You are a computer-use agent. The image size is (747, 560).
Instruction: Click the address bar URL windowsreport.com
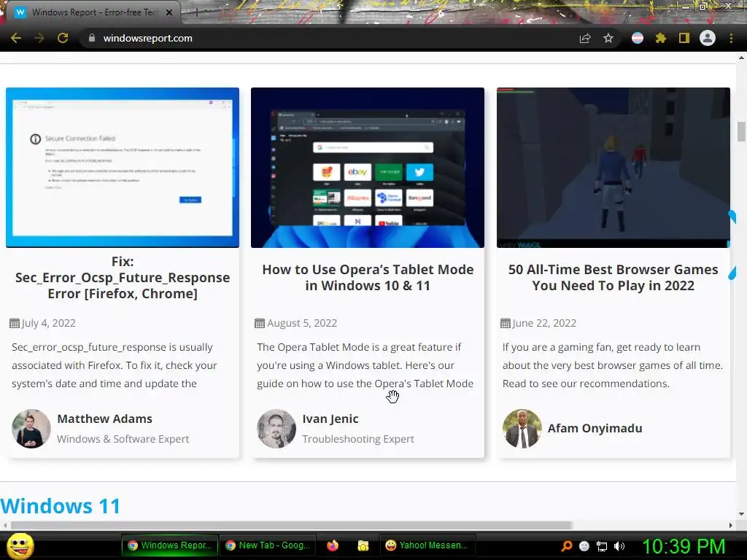[147, 38]
